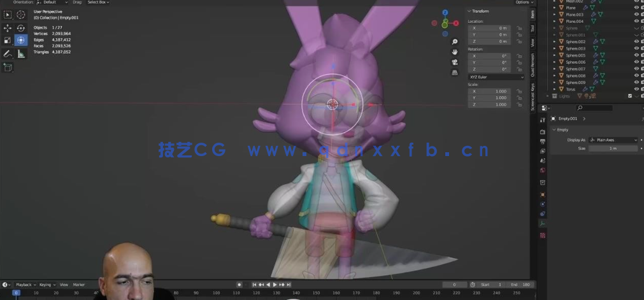Image resolution: width=644 pixels, height=300 pixels.
Task: Expand the Torus object tree row
Action: coord(554,89)
